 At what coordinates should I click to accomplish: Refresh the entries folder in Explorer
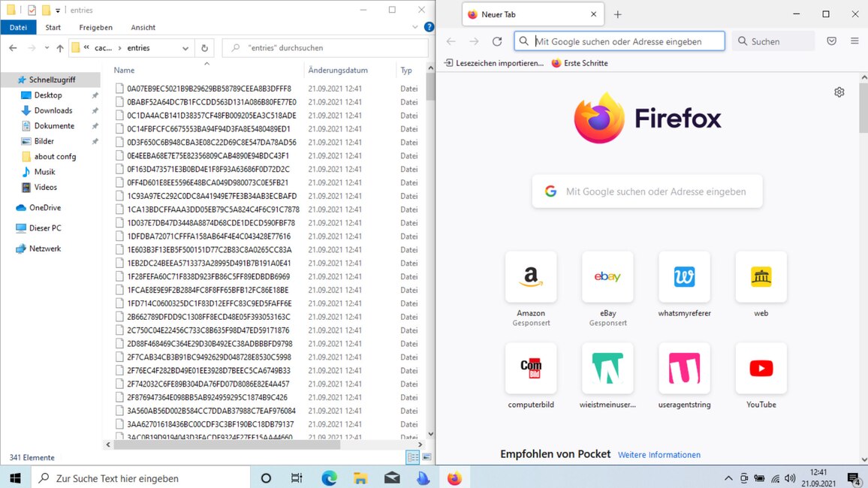pyautogui.click(x=204, y=47)
